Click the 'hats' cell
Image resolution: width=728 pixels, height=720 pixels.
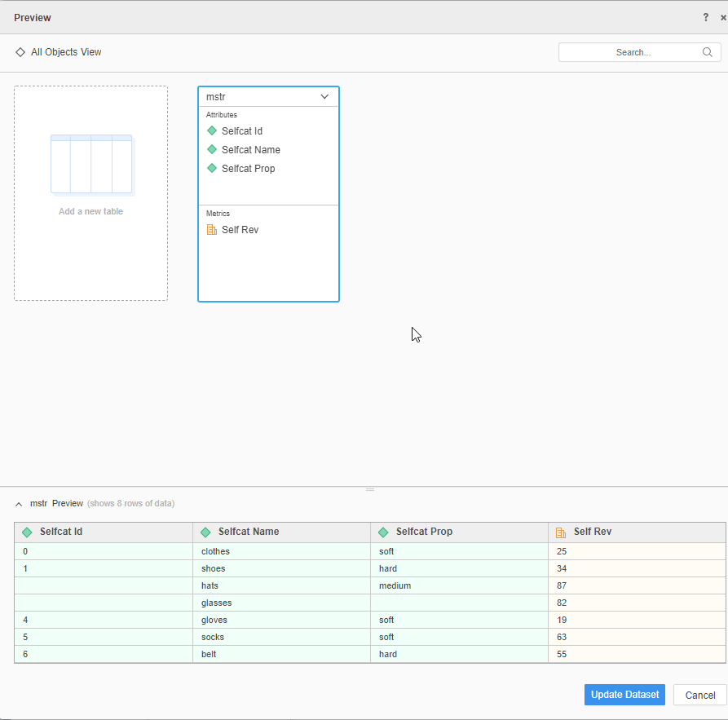[x=282, y=585]
